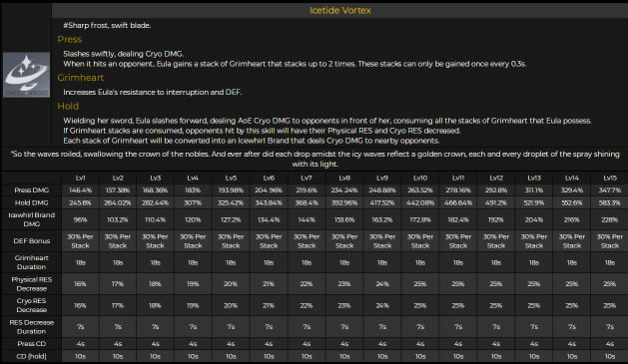Click the Cryo RES Decrease row label
This screenshot has height=364, width=628.
[32, 305]
